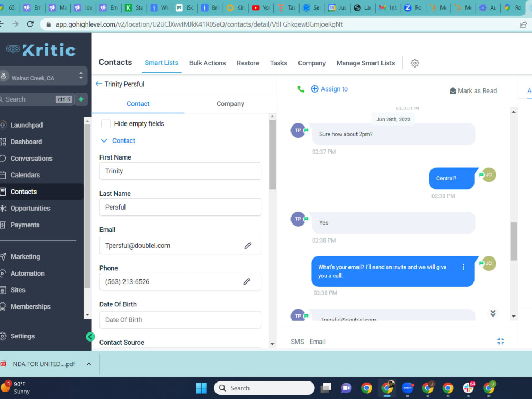Open the Bulk Actions tab
The height and width of the screenshot is (399, 532).
(x=207, y=63)
